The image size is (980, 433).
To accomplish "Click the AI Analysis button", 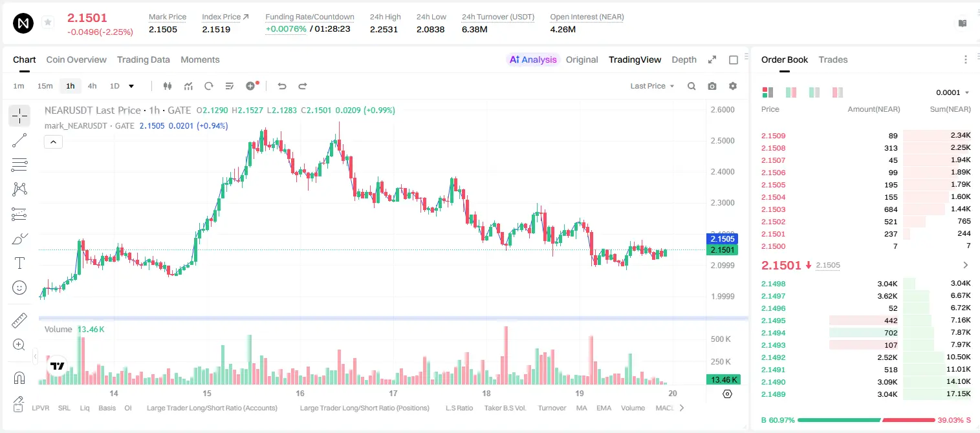I will [532, 59].
